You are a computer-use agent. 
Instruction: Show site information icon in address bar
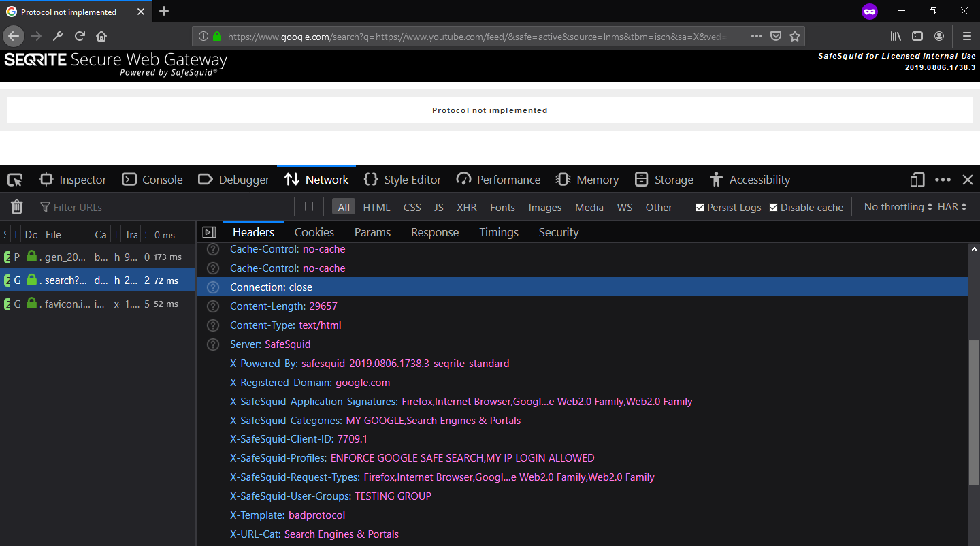click(x=203, y=36)
